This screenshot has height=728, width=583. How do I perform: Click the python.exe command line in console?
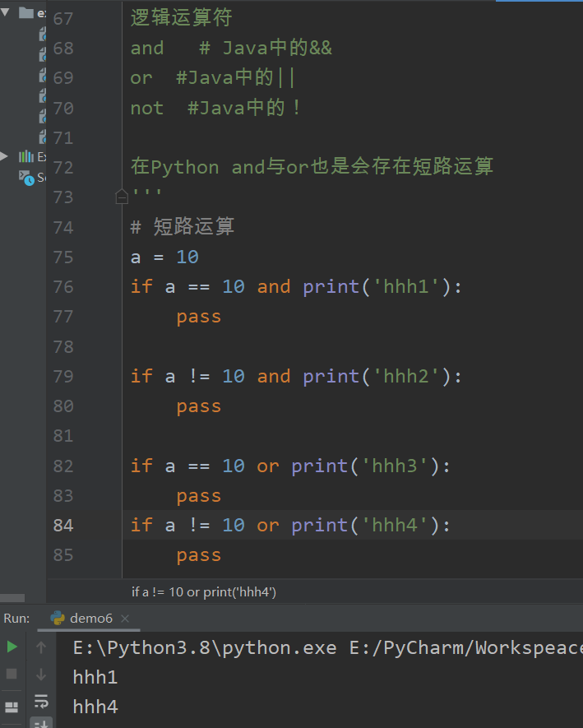tap(328, 647)
